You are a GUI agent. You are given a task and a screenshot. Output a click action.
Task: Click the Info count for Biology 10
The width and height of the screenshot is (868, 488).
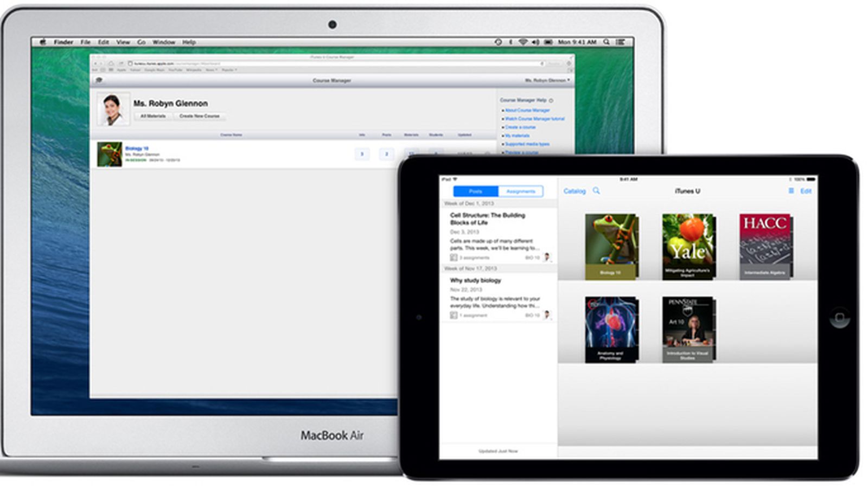pyautogui.click(x=362, y=154)
